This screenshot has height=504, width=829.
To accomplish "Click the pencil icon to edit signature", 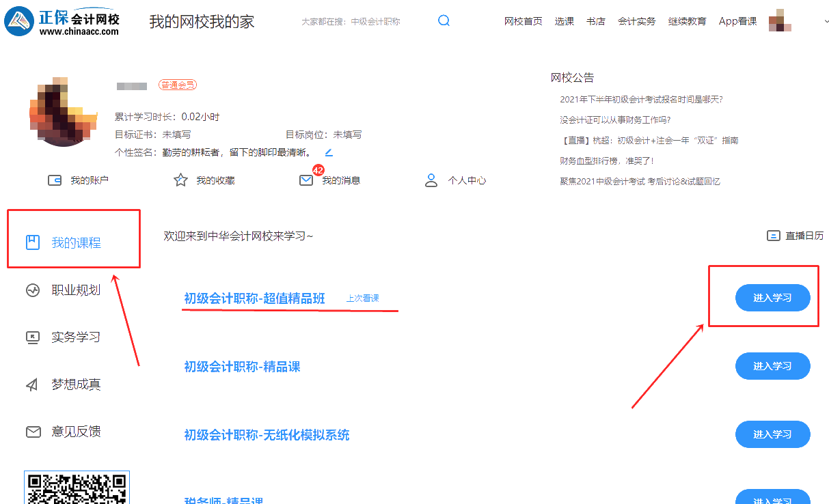I will (329, 152).
